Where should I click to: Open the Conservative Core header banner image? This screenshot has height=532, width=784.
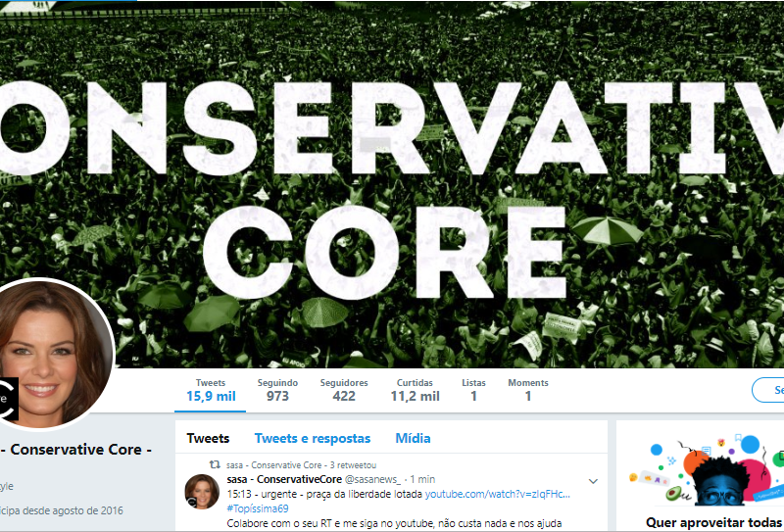(392, 184)
